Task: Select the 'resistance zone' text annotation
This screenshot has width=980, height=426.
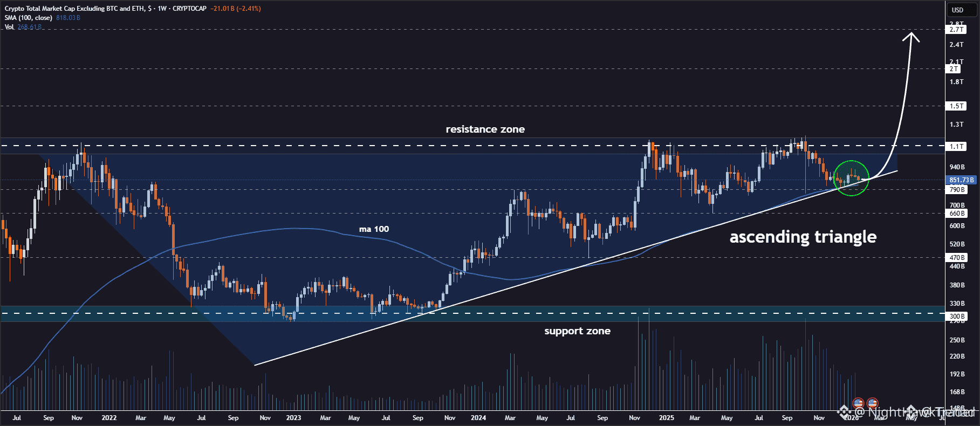Action: (485, 129)
